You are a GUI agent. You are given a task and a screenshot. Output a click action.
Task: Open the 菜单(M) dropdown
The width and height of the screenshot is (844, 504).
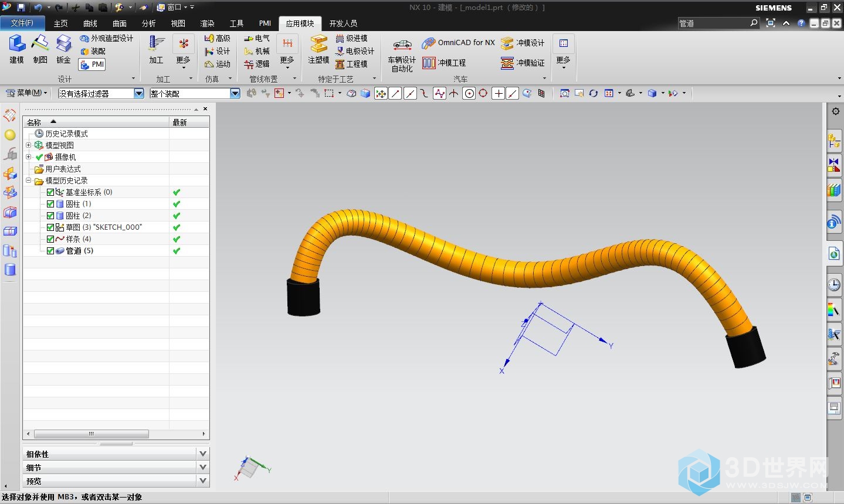pyautogui.click(x=26, y=93)
